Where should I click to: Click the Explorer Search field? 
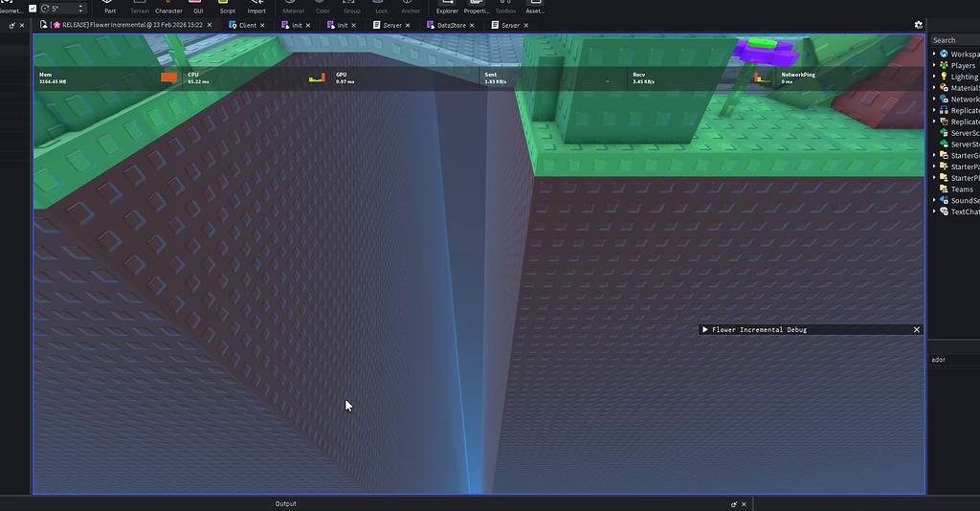click(x=955, y=40)
